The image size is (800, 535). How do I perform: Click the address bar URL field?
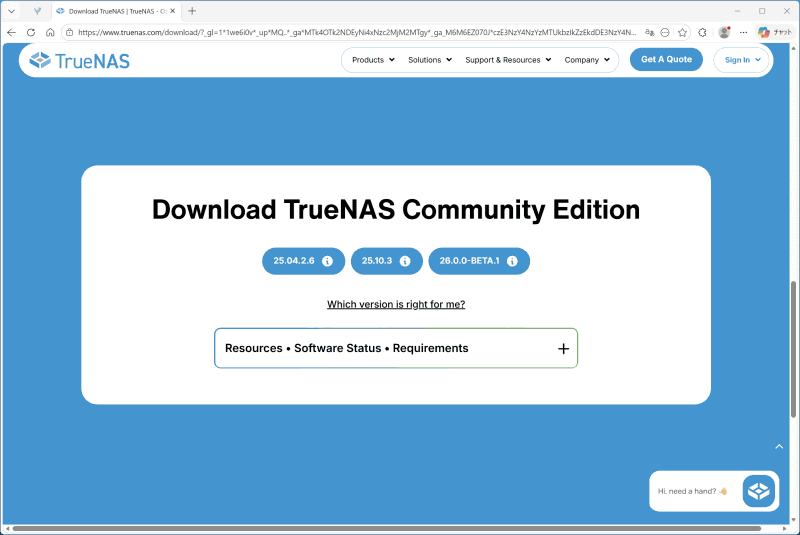tap(357, 32)
